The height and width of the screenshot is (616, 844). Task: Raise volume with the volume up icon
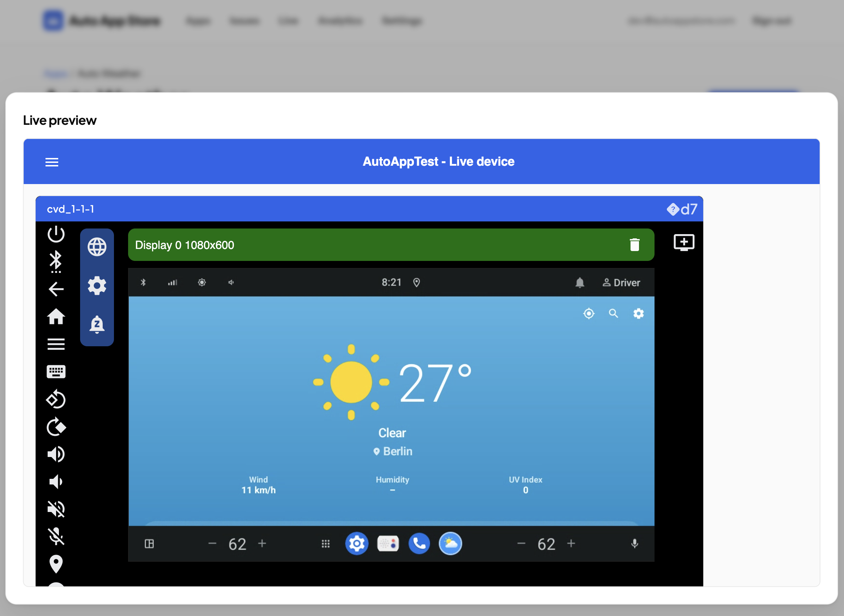(56, 454)
